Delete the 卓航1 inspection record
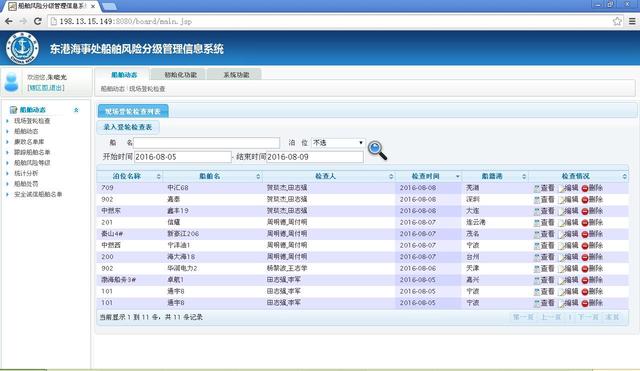Screen dimensions: 640x371 pos(592,280)
